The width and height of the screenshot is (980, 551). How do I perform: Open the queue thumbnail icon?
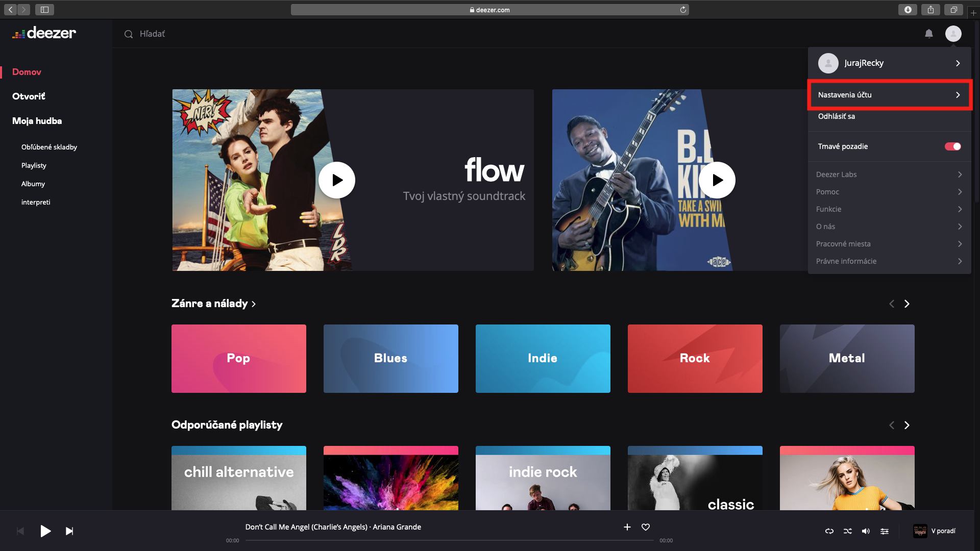pyautogui.click(x=920, y=531)
